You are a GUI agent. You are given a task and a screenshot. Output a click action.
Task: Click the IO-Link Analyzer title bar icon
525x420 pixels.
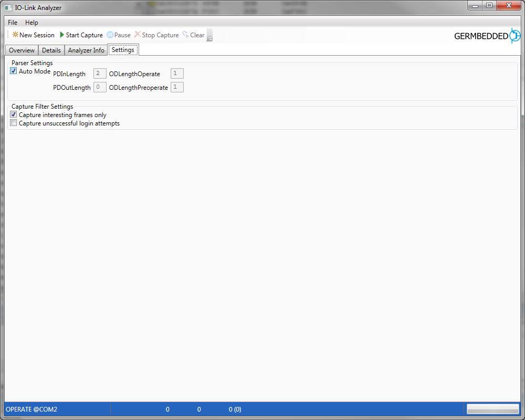pos(8,8)
